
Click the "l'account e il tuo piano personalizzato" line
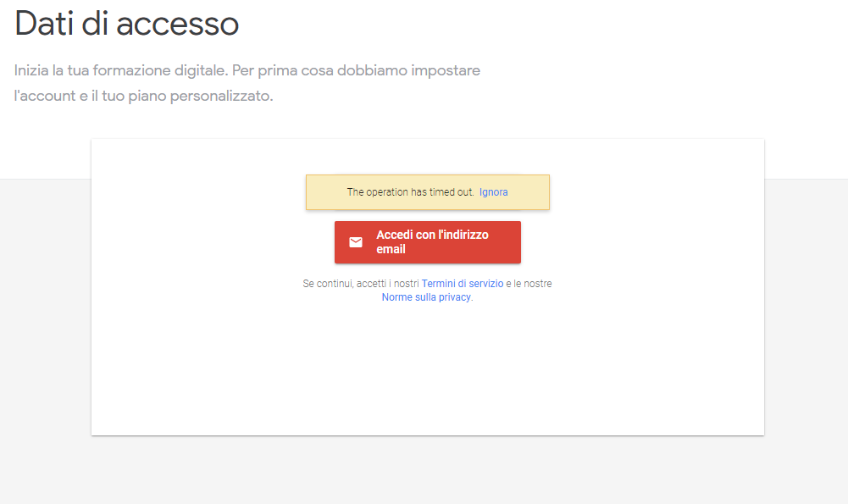143,96
